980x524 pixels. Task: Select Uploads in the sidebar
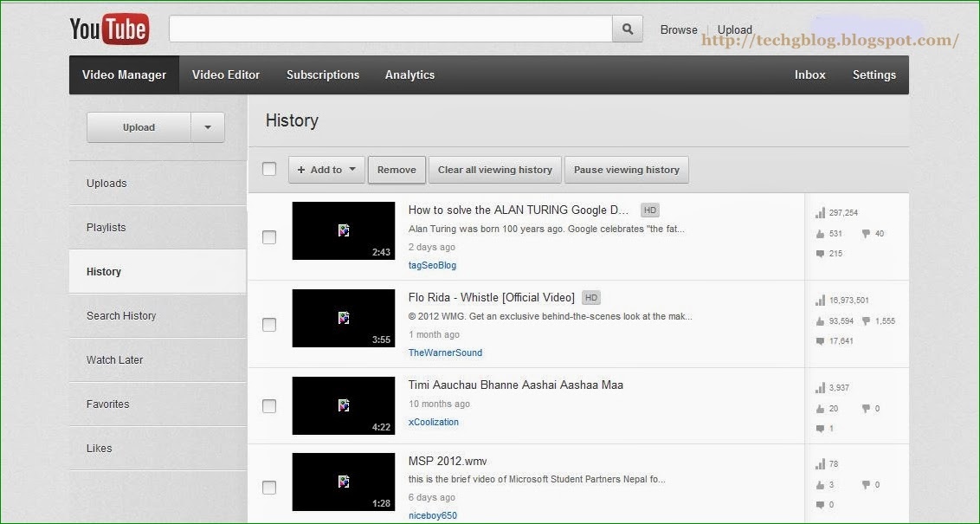coord(158,184)
